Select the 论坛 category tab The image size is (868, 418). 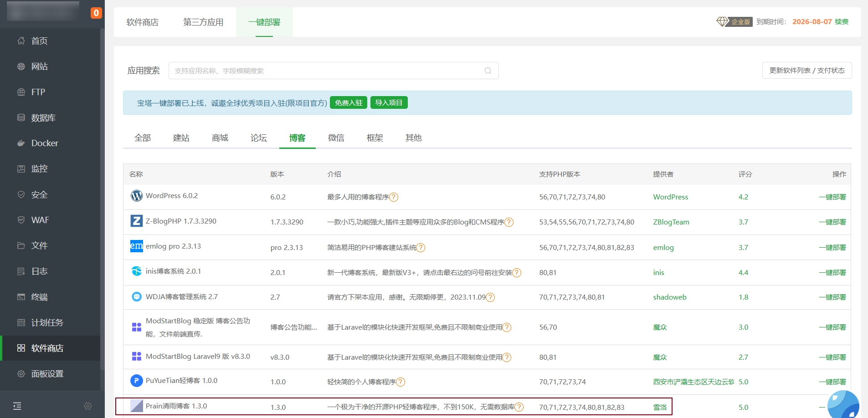pyautogui.click(x=258, y=138)
